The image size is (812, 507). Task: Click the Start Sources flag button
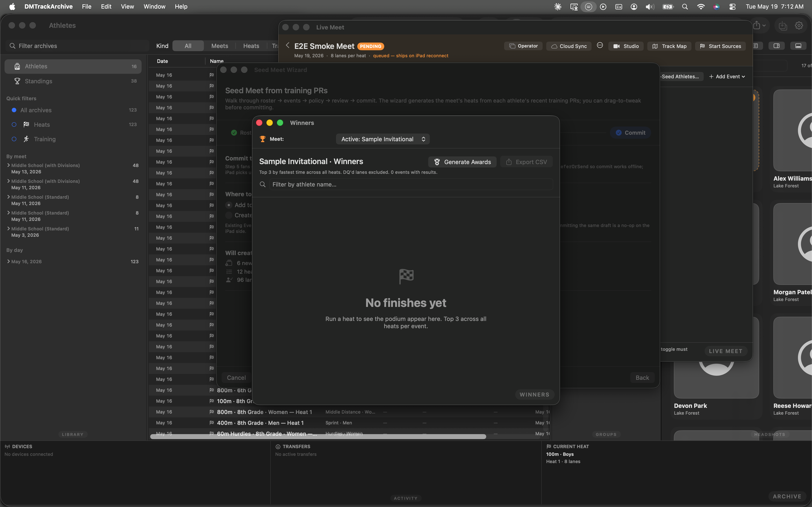point(720,46)
